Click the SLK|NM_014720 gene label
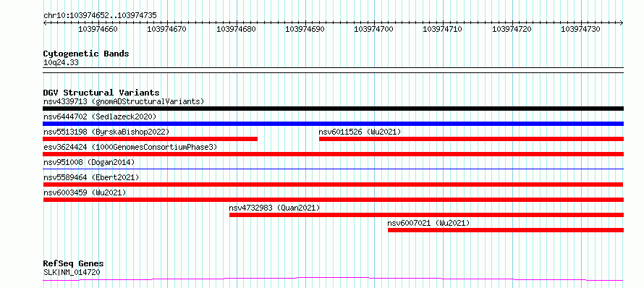 (72, 272)
